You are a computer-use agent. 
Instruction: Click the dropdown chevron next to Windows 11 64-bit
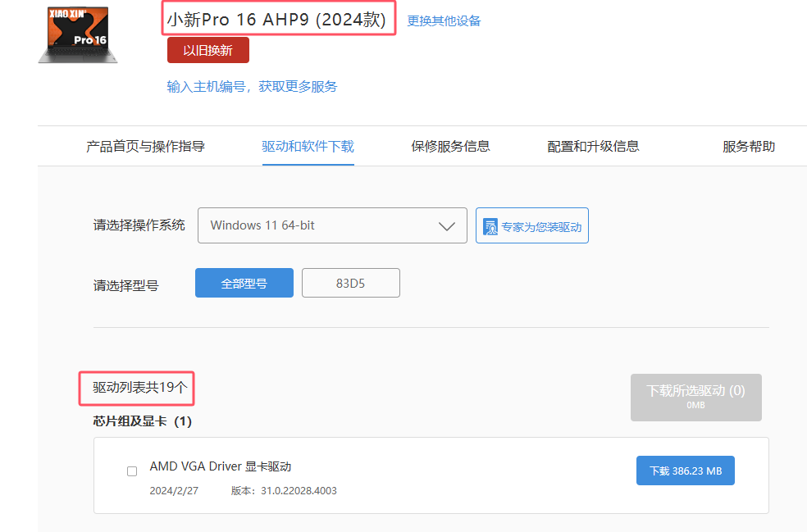[445, 225]
